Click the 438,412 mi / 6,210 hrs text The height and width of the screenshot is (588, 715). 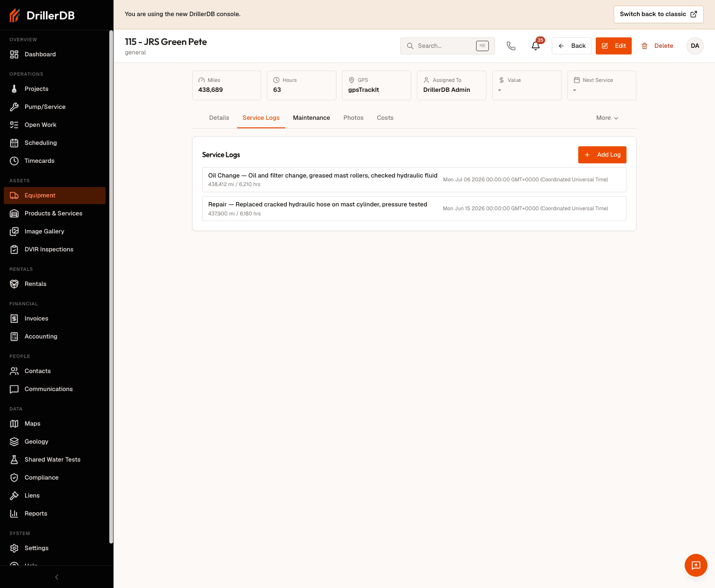tap(234, 185)
